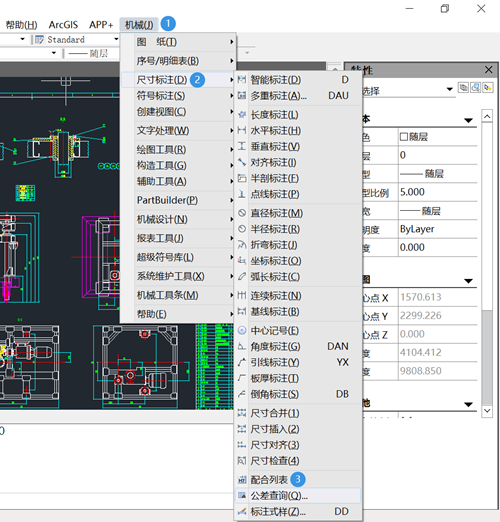Open the APP+ menu
500x522 pixels.
tap(101, 25)
